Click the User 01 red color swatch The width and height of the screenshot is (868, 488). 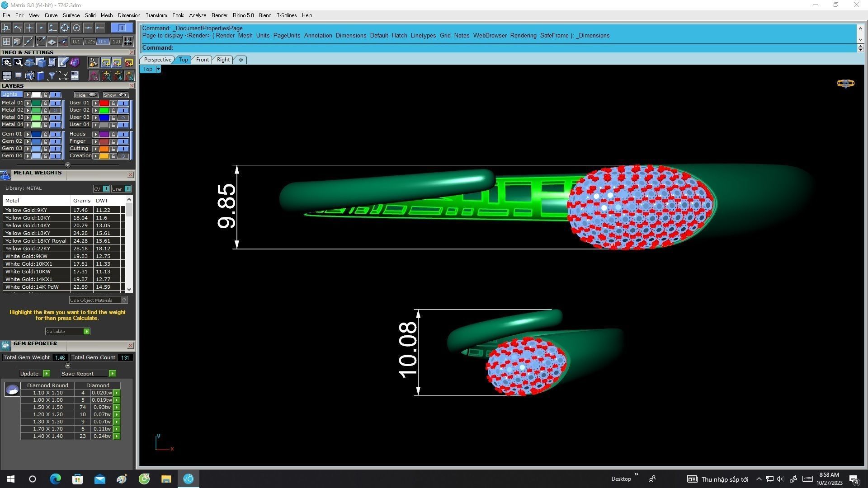coord(104,103)
